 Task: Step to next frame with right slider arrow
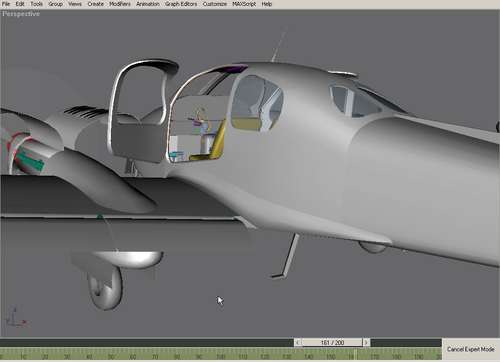tap(366, 342)
